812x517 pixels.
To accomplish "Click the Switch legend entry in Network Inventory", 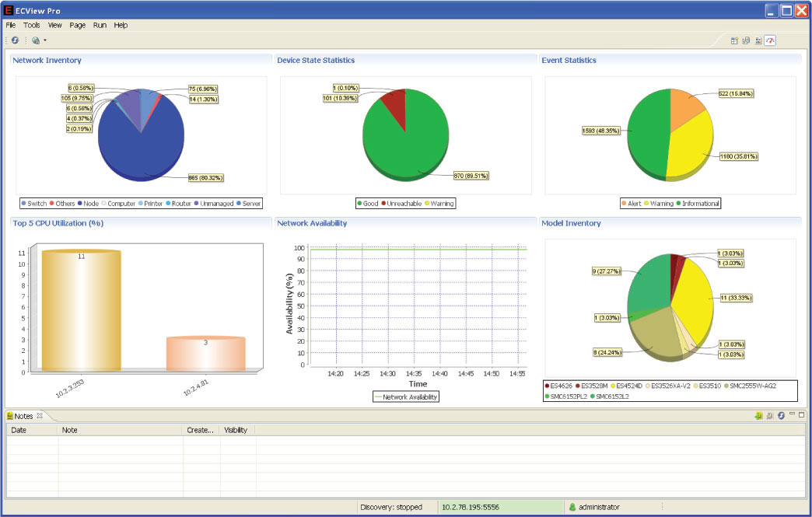I will (33, 204).
